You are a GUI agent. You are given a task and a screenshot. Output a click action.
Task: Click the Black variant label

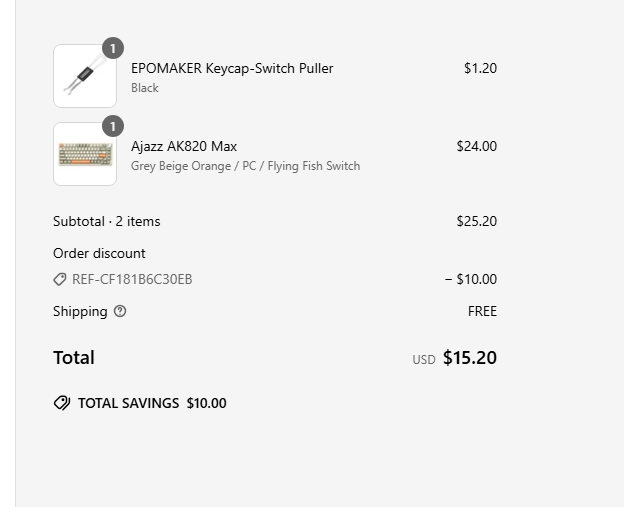(x=145, y=88)
